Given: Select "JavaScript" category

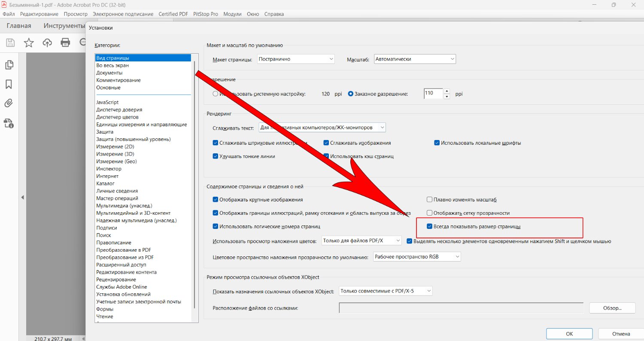Looking at the screenshot, I should tap(143, 102).
